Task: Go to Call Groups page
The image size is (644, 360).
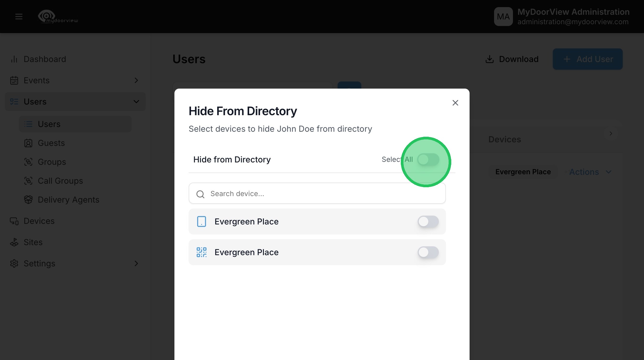Action: (60, 181)
